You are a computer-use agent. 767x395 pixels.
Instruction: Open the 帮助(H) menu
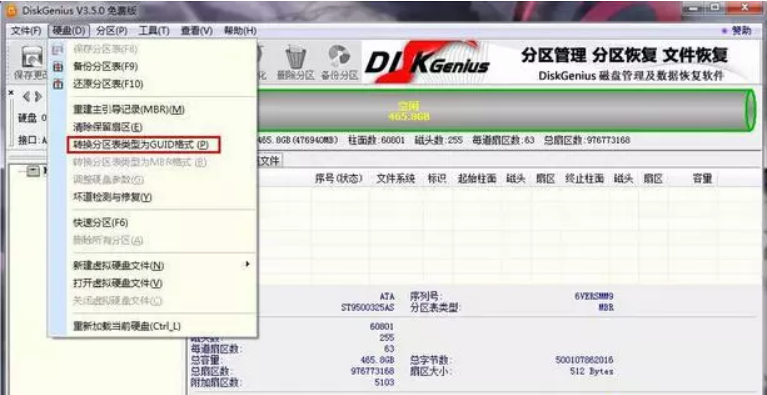click(x=240, y=31)
